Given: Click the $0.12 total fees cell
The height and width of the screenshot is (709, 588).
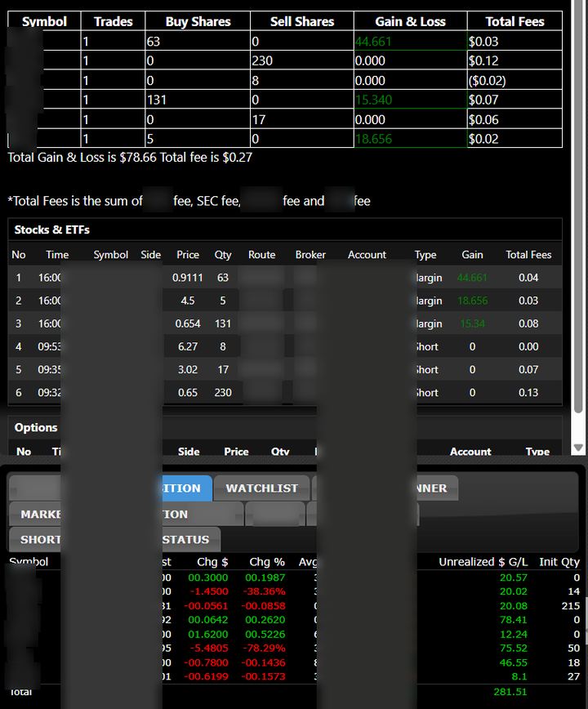Looking at the screenshot, I should click(514, 60).
